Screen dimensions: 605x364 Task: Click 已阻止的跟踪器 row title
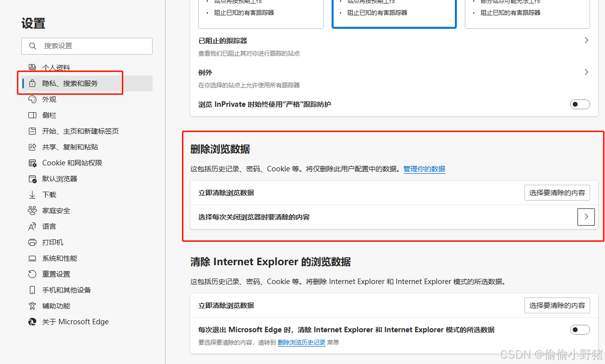click(223, 41)
